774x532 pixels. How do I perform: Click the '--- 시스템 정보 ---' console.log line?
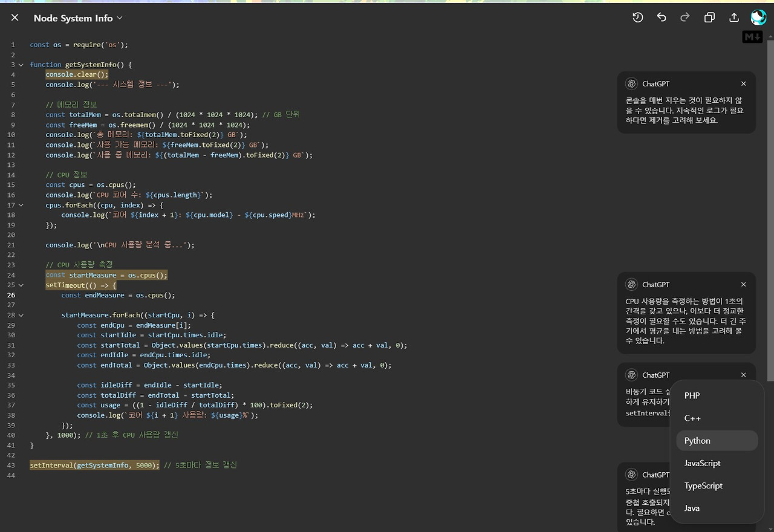pos(112,85)
